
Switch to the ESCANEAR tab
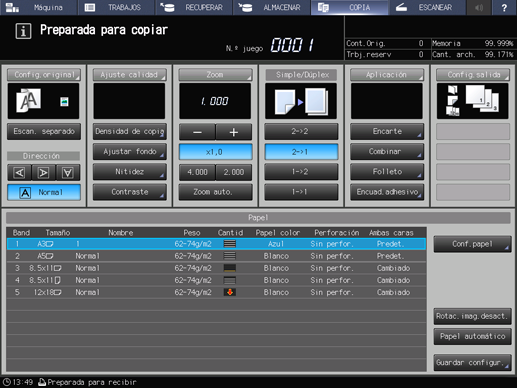click(x=427, y=7)
